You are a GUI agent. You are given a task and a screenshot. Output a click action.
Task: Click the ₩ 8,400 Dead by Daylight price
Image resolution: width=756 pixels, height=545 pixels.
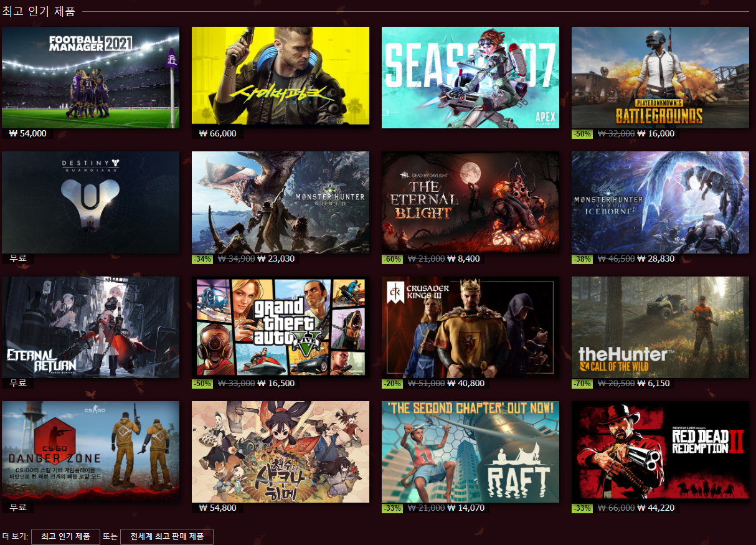tap(463, 258)
